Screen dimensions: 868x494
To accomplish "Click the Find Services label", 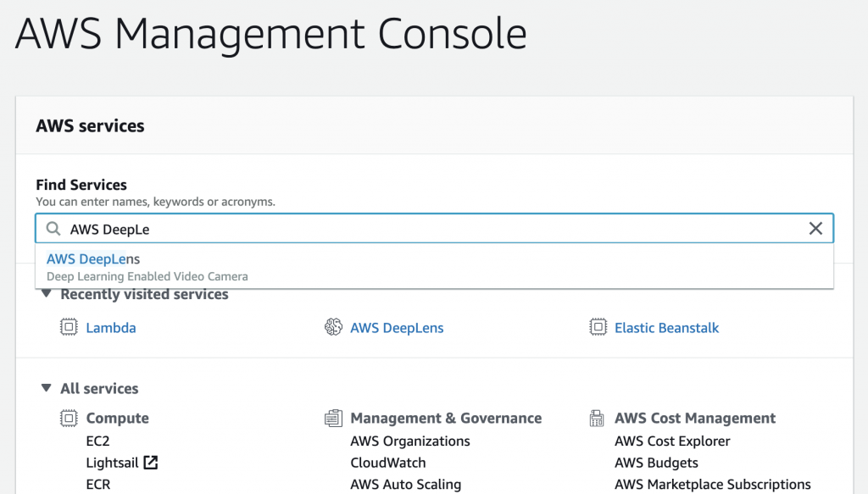I will coord(81,185).
